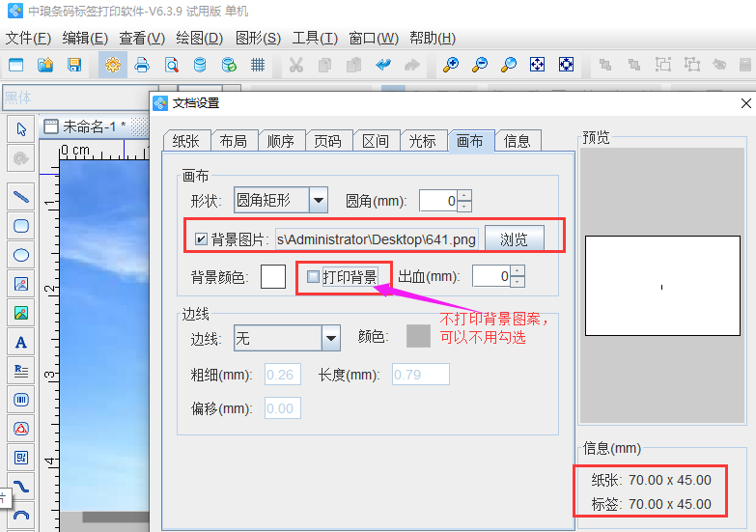Open the 帮助(H) menu
This screenshot has width=756, height=532.
pos(433,38)
